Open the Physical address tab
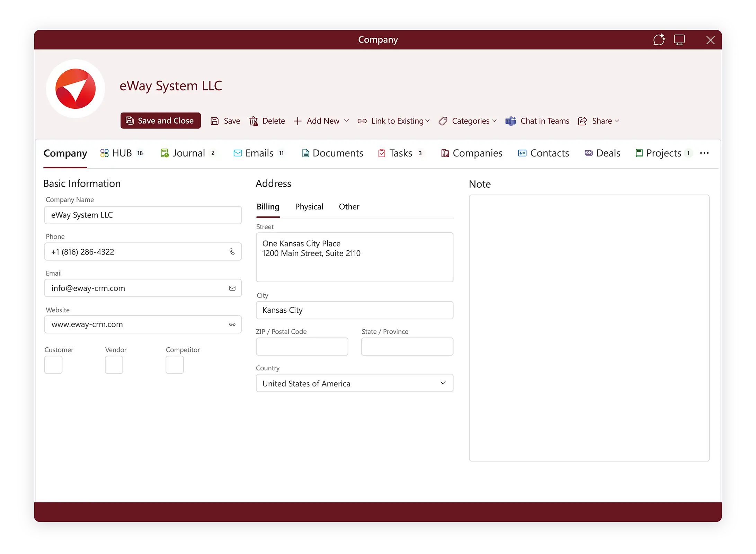The image size is (756, 554). 309,207
